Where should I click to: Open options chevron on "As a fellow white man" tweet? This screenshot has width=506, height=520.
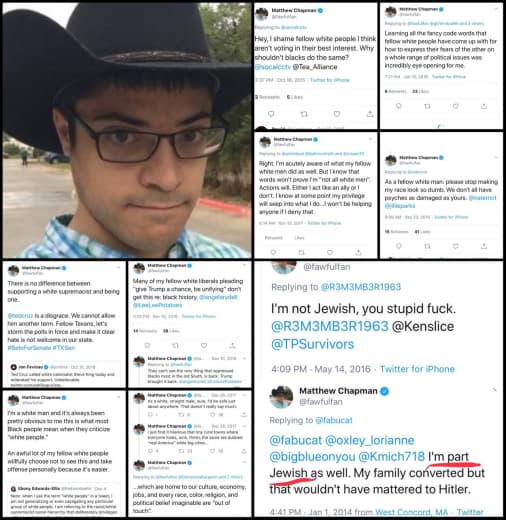pyautogui.click(x=496, y=157)
